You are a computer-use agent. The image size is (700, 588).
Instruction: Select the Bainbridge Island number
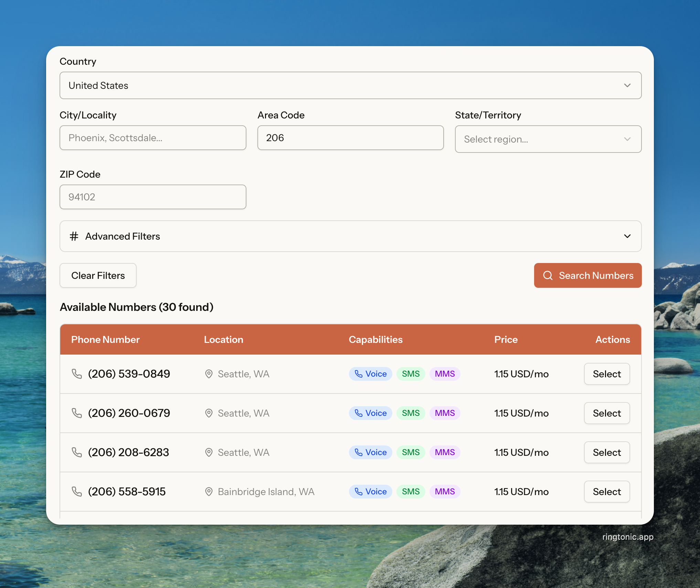click(606, 492)
